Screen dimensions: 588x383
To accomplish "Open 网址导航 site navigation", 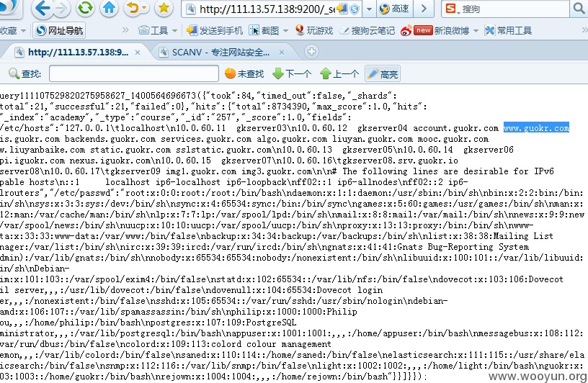I will (60, 30).
